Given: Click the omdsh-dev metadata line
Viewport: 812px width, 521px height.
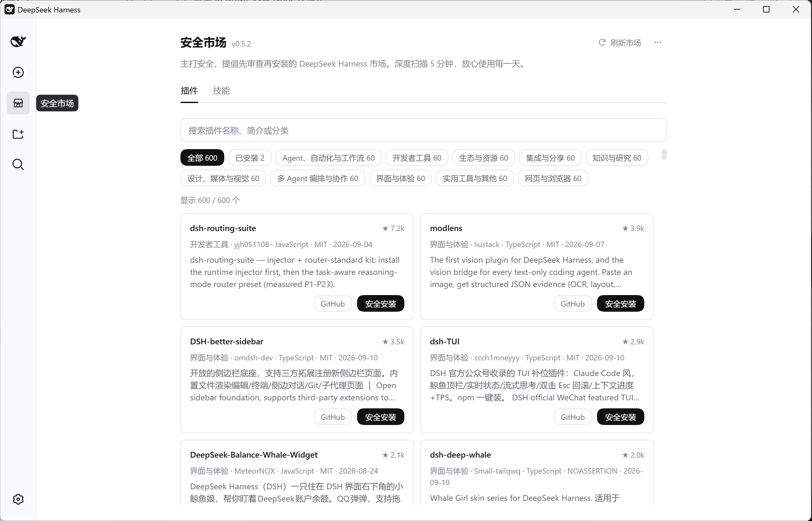Looking at the screenshot, I should click(284, 357).
